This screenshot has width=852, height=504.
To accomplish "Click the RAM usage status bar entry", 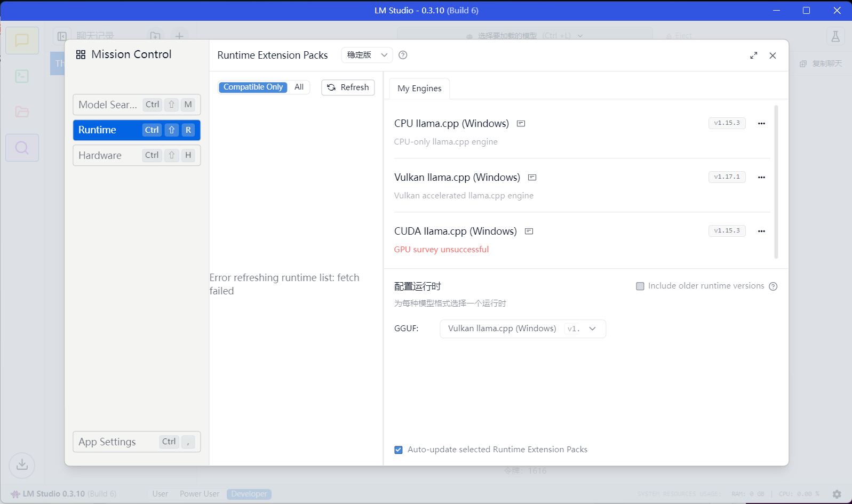I will pyautogui.click(x=747, y=494).
